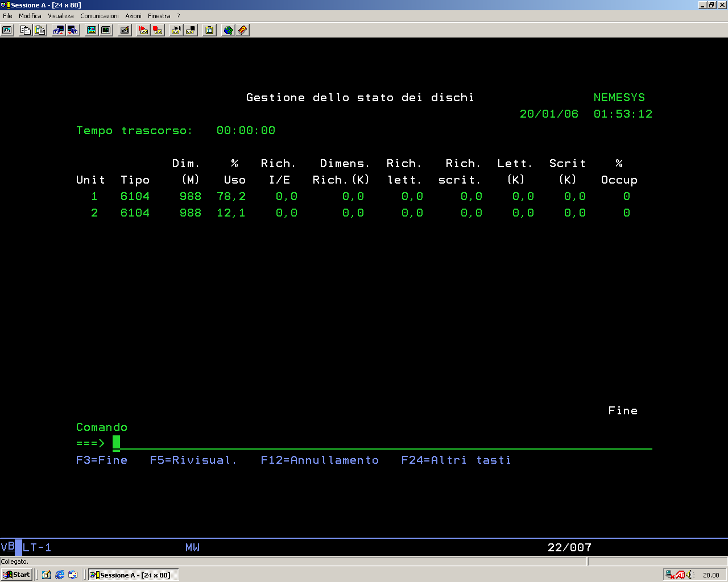The image size is (728, 582).
Task: Start macro recording with red play icon
Action: [x=144, y=30]
